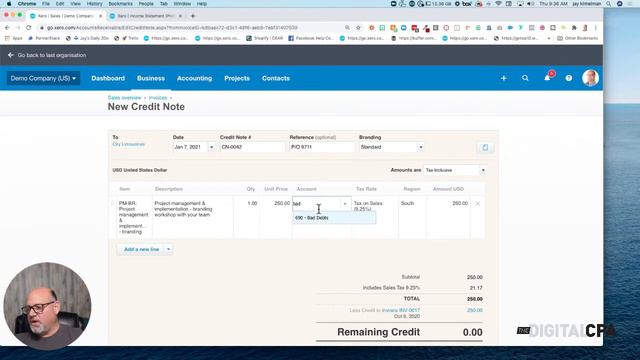Open the Contacts menu

(x=276, y=78)
